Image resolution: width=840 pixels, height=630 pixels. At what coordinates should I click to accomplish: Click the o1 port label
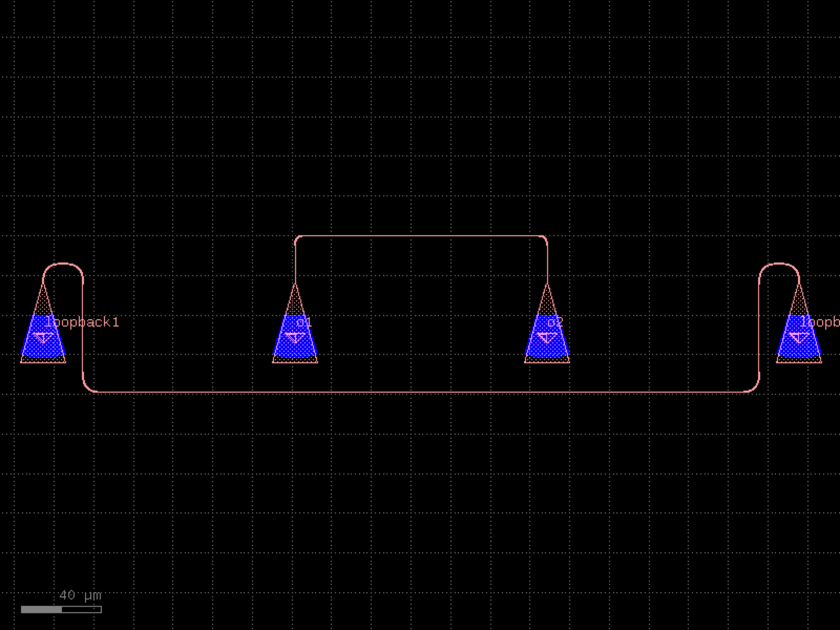click(x=304, y=323)
